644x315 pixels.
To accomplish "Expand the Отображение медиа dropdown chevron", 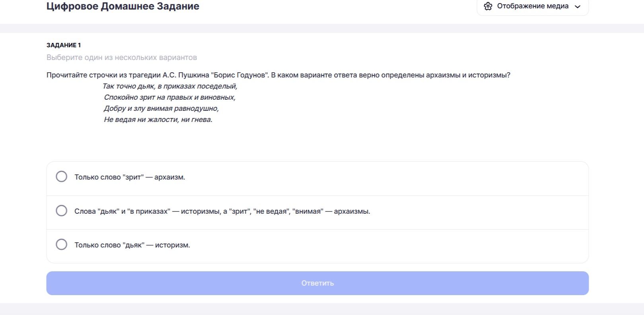I will pyautogui.click(x=578, y=6).
